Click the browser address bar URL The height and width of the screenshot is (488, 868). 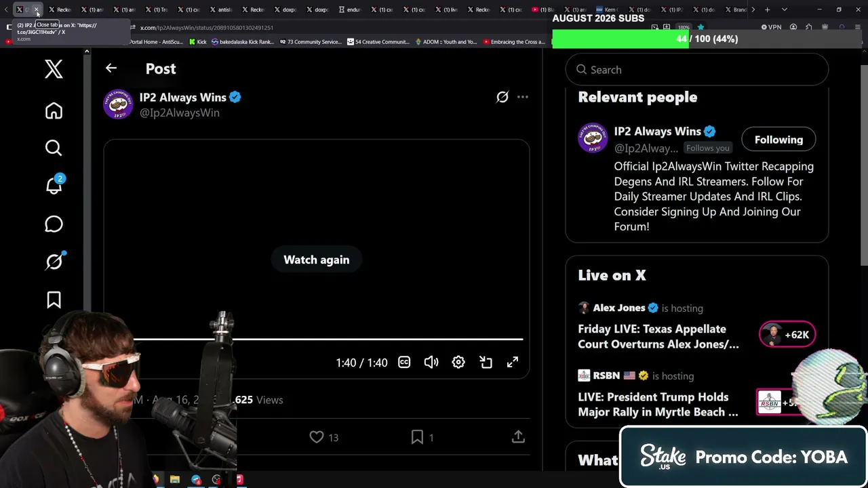(x=207, y=28)
